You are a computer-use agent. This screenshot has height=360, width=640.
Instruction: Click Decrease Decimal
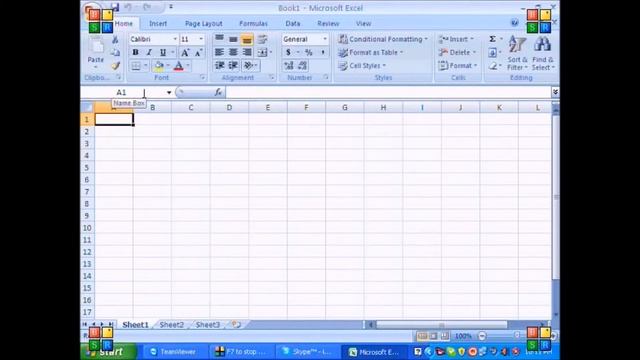coord(302,66)
